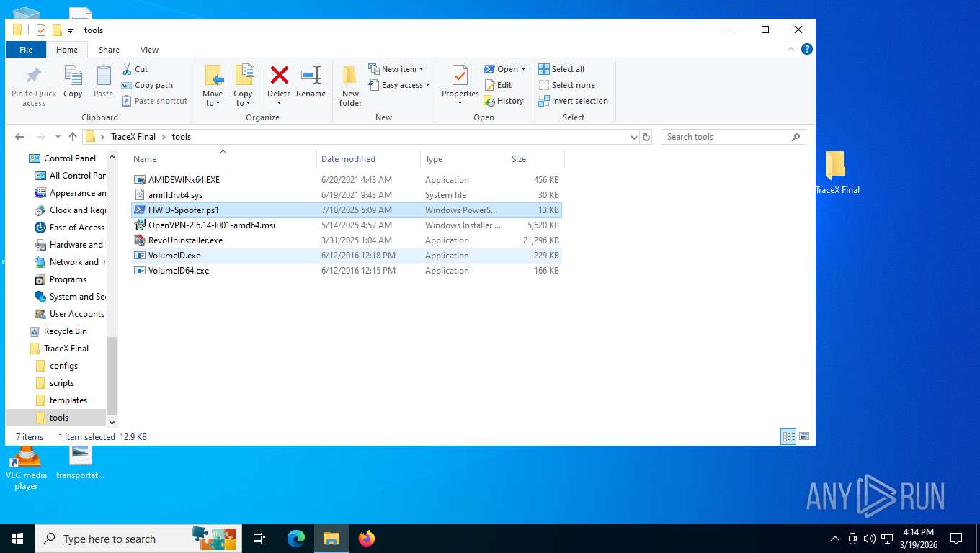Click Select all in the ribbon
Viewport: 980px width, 553px height.
click(561, 69)
